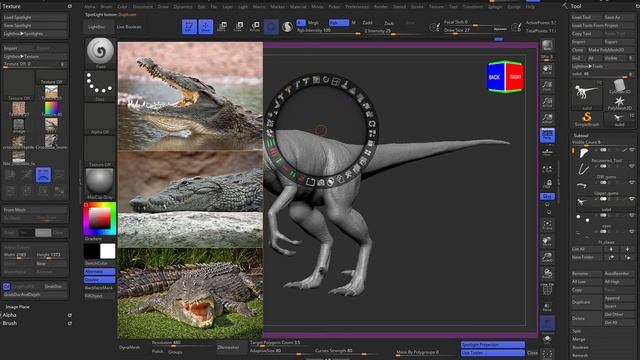Click the Gizmo 3D circle icon
This screenshot has height=360, width=640.
point(271,27)
